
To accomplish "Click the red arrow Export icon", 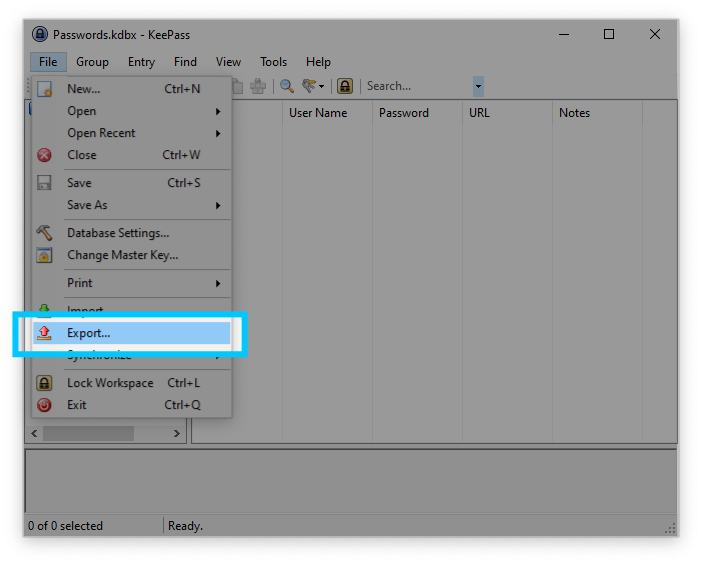I will pos(44,333).
